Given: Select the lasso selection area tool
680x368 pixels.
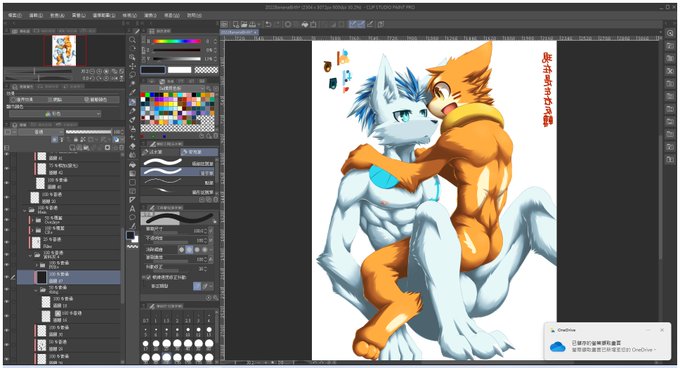Looking at the screenshot, I should tap(132, 75).
